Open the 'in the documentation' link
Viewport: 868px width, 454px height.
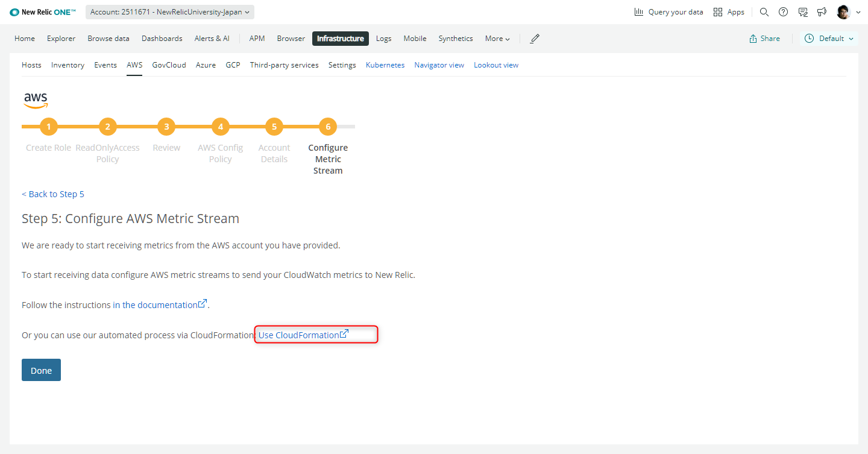[160, 304]
